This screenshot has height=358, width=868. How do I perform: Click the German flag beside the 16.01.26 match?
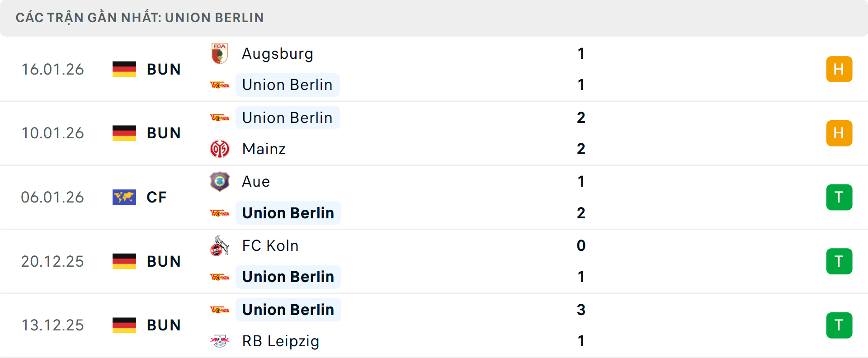[124, 69]
